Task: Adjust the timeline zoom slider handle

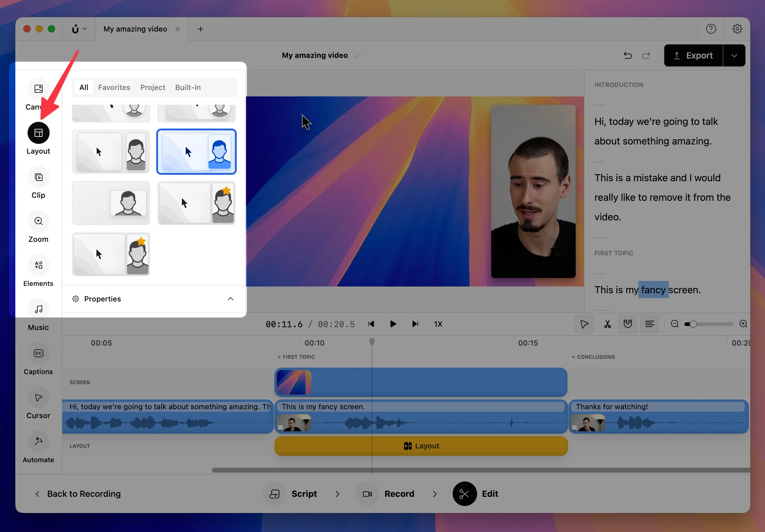Action: point(693,324)
